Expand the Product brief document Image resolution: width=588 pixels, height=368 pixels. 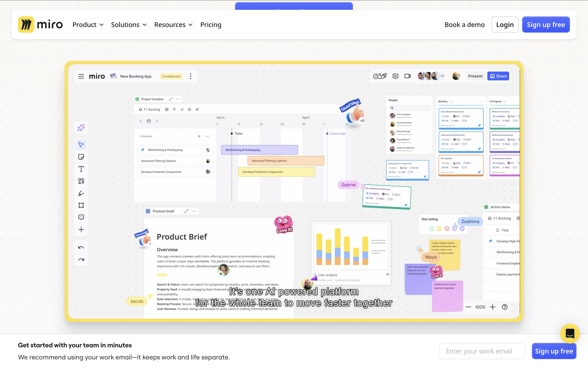pos(186,211)
